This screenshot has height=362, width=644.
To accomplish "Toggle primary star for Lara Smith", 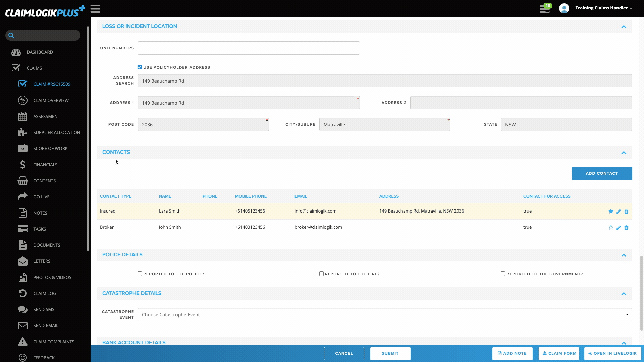I will pyautogui.click(x=611, y=212).
